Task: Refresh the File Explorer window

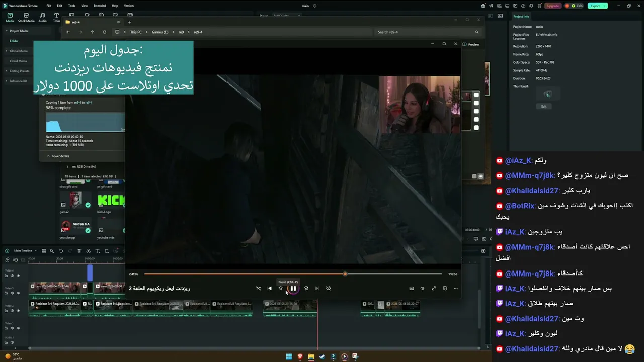Action: click(x=104, y=32)
